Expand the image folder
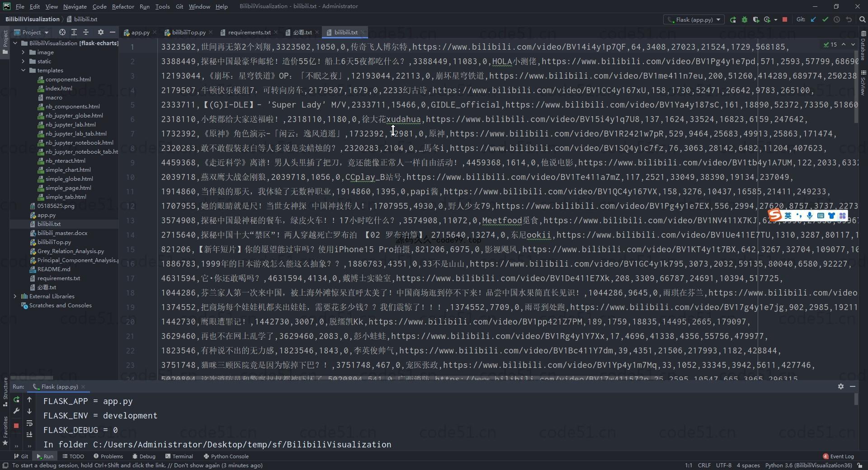 click(24, 52)
